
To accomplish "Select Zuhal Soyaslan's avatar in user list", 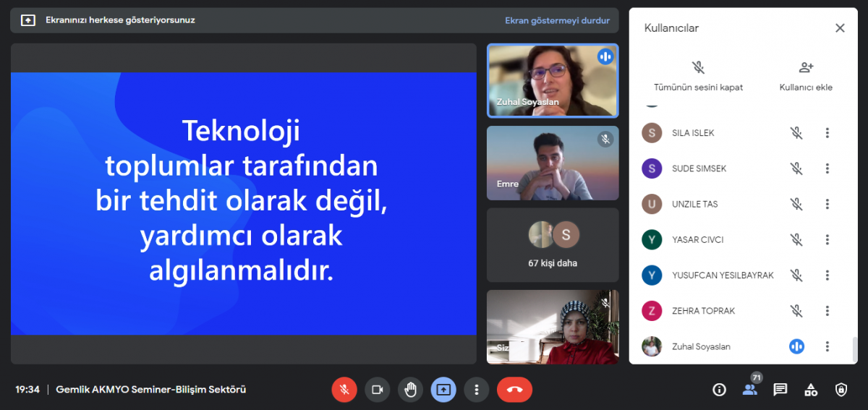I will pos(652,346).
